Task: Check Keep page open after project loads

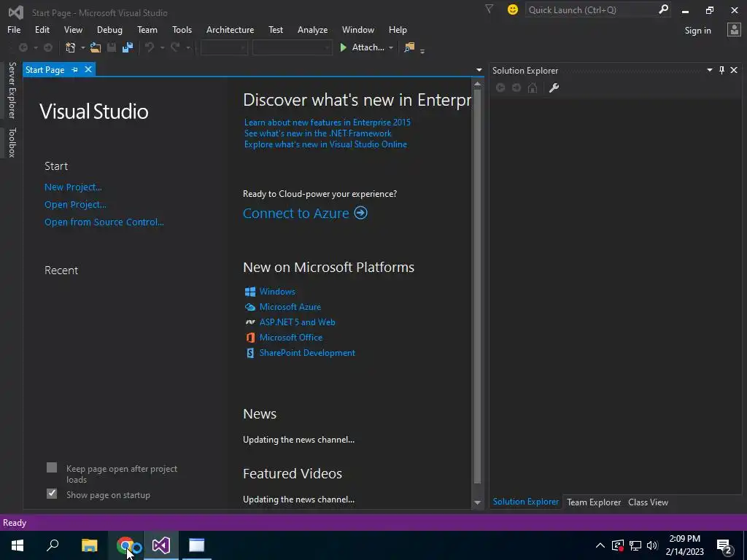Action: [x=52, y=467]
